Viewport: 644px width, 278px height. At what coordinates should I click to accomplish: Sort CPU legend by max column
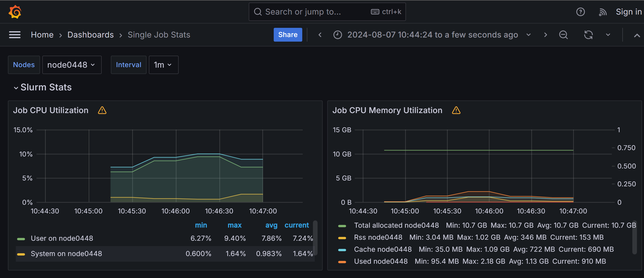(x=234, y=225)
